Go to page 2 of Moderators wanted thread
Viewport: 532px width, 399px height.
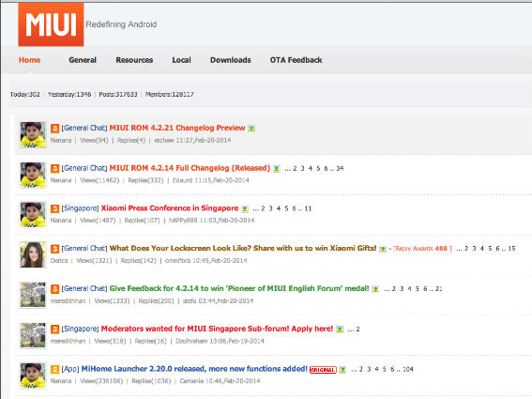point(357,329)
